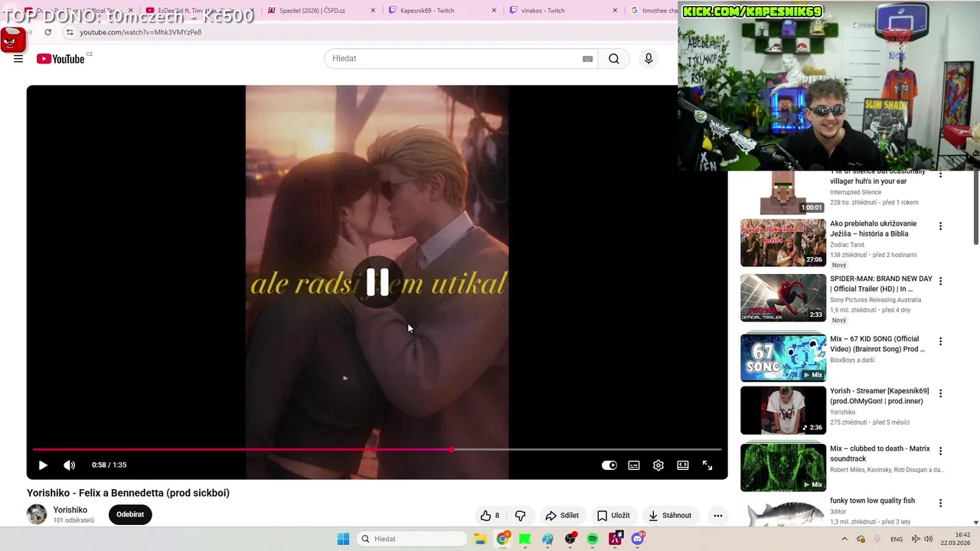
Task: Play the video with the play button
Action: [x=43, y=465]
